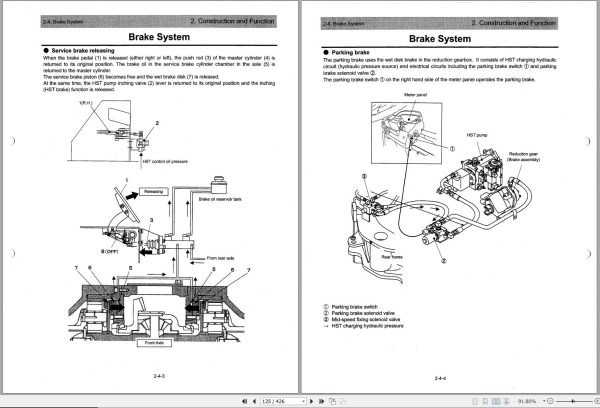This screenshot has width=600, height=408.
Task: Open the zoom level dropdown arrow
Action: tap(544, 401)
